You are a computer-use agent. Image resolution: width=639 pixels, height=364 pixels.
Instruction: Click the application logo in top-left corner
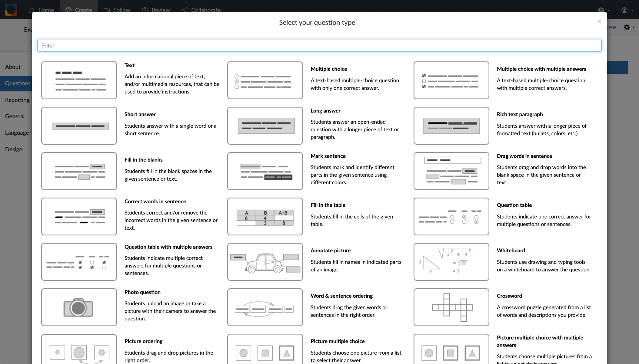11,10
